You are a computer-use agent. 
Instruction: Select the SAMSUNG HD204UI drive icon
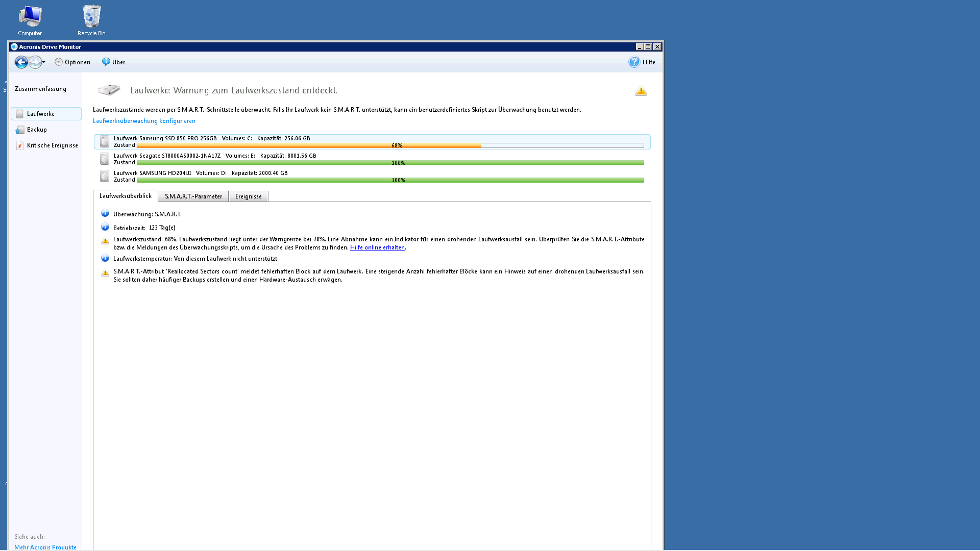click(105, 177)
